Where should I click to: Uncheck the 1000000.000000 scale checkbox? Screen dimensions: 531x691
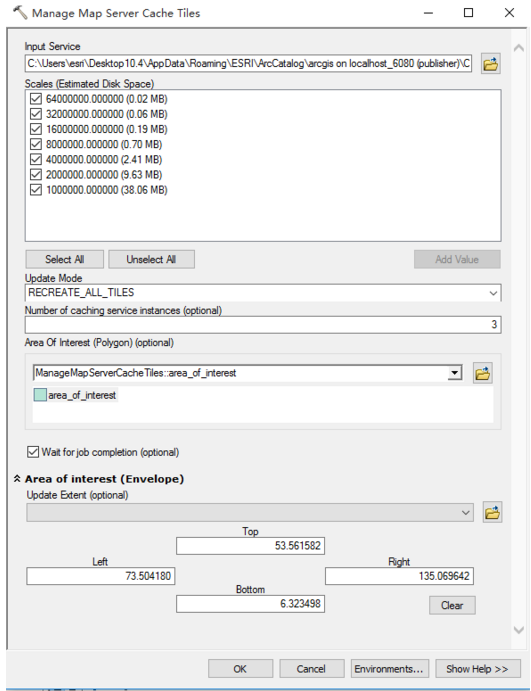(36, 190)
